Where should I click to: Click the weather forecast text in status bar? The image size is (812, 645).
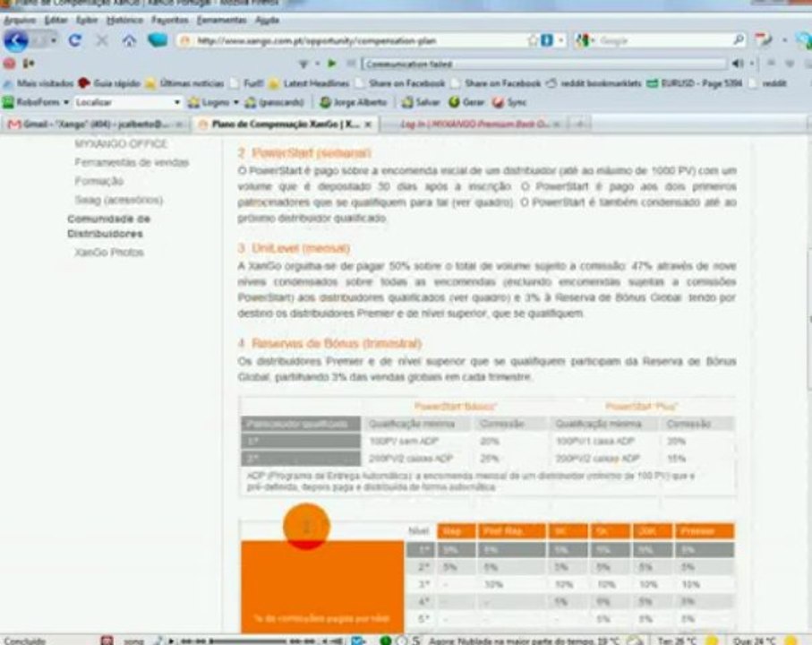pos(524,641)
